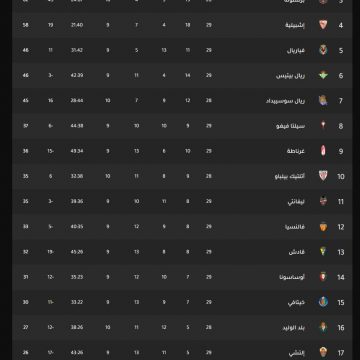Click the Elche crest in row 17

pyautogui.click(x=323, y=352)
